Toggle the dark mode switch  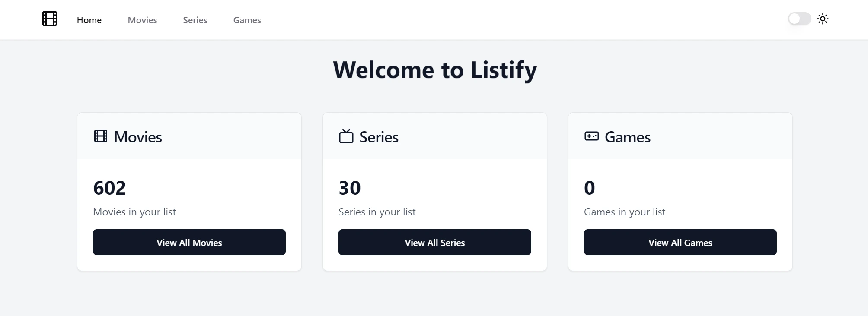799,19
